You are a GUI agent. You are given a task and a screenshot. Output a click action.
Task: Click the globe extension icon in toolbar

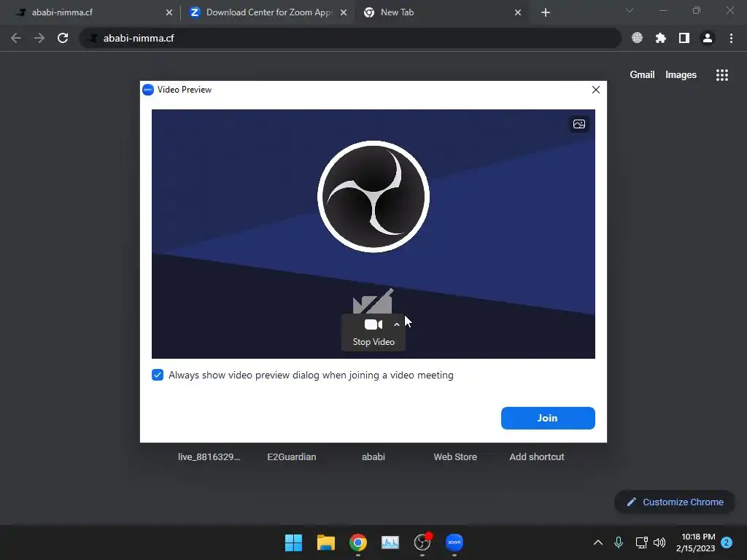coord(637,38)
